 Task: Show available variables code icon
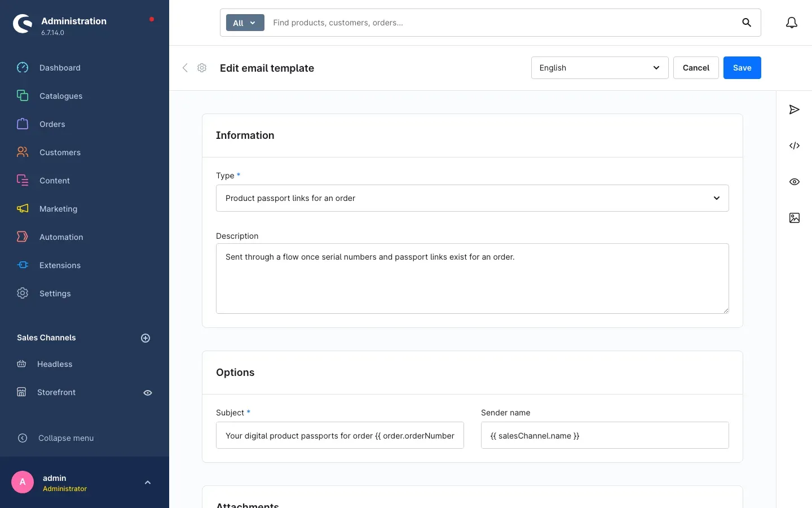click(795, 146)
